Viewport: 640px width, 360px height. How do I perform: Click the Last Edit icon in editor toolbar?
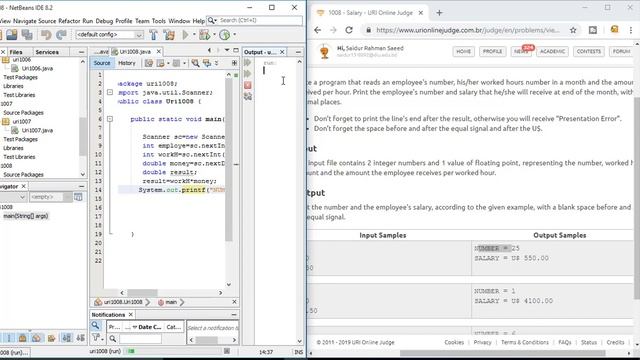(149, 63)
